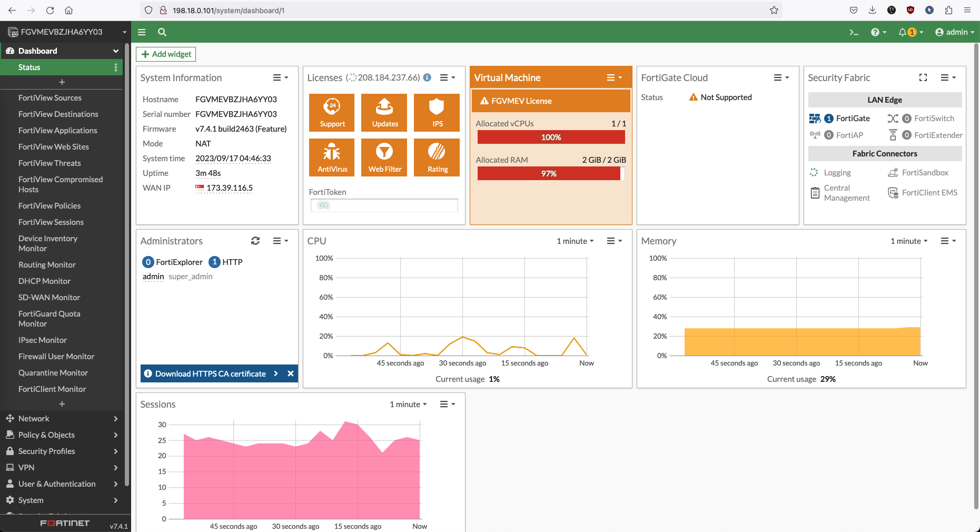Image resolution: width=980 pixels, height=532 pixels.
Task: Click the search magnifier icon
Action: (x=162, y=32)
